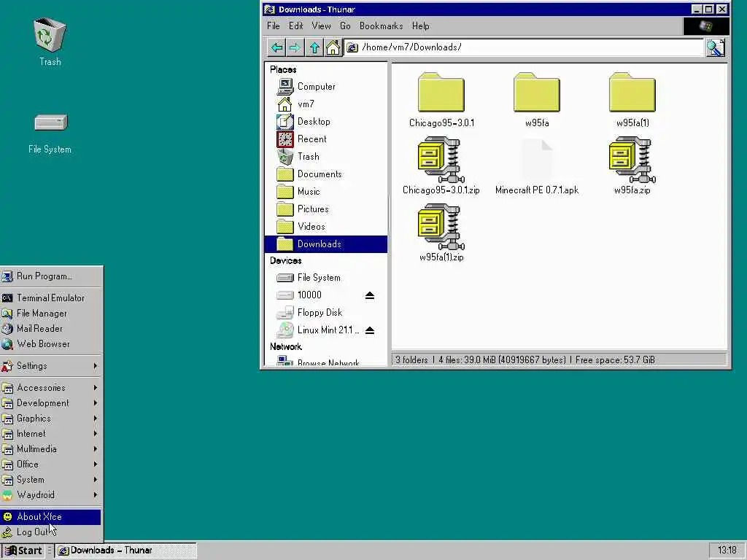This screenshot has width=747, height=560.
Task: Select Recent in the Places sidebar
Action: 326,139
